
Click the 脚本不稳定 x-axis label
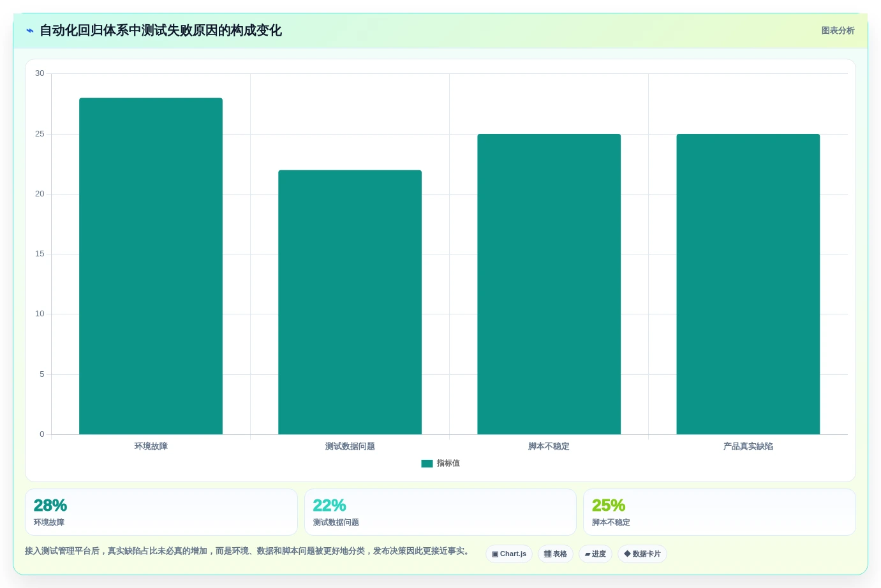point(549,446)
